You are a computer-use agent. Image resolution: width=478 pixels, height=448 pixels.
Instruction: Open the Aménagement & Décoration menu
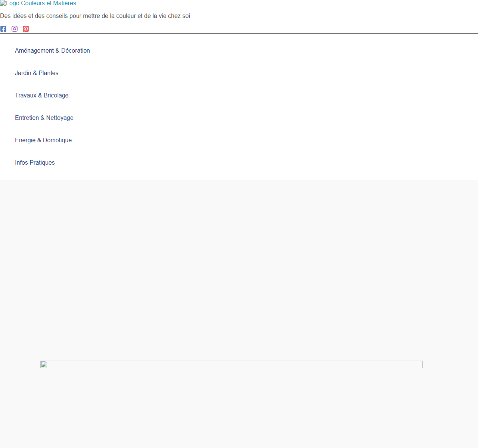52,51
